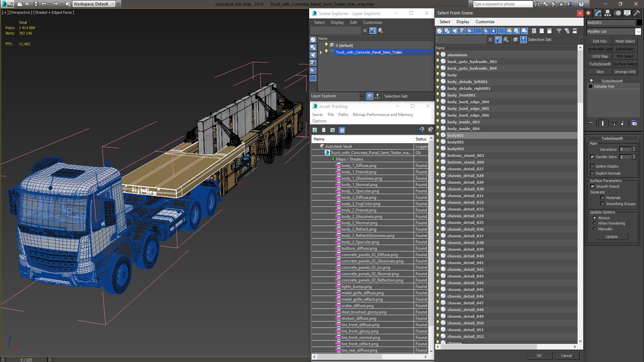Select When Rendering update option
The image size is (644, 362).
pos(595,223)
